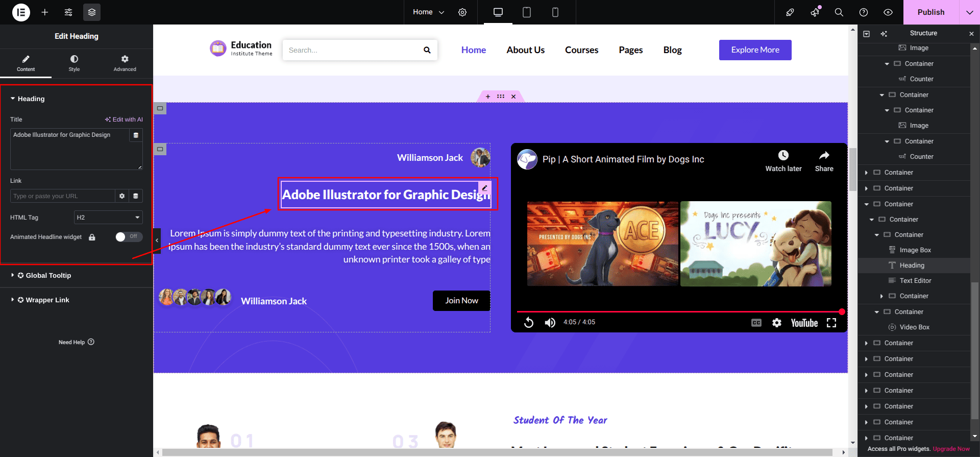The height and width of the screenshot is (457, 980).
Task: Open link options gear icon
Action: [122, 196]
